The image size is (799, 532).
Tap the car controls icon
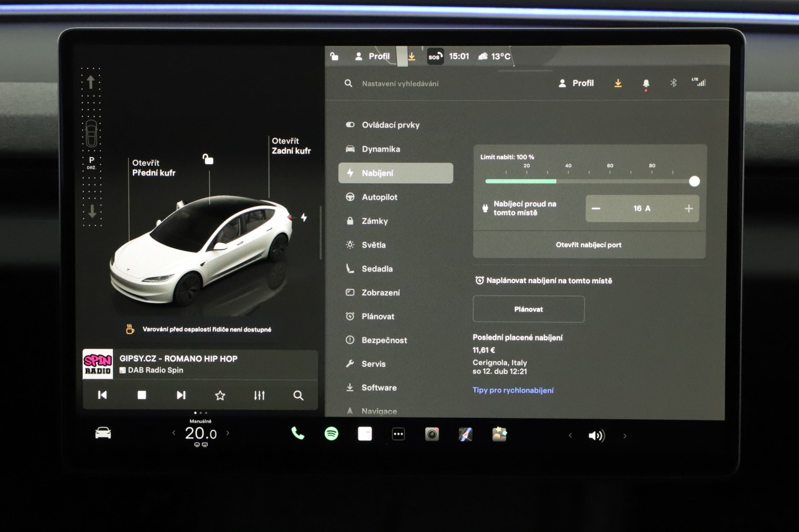tap(103, 433)
